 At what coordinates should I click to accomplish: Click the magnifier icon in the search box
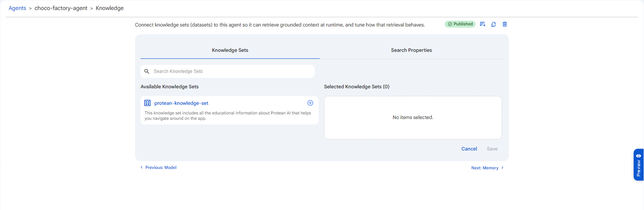(147, 71)
